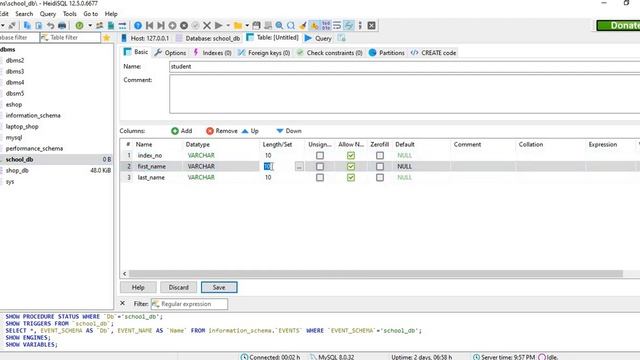Toggle Allow NULL checkbox for last_name
The height and width of the screenshot is (360, 640).
click(351, 178)
